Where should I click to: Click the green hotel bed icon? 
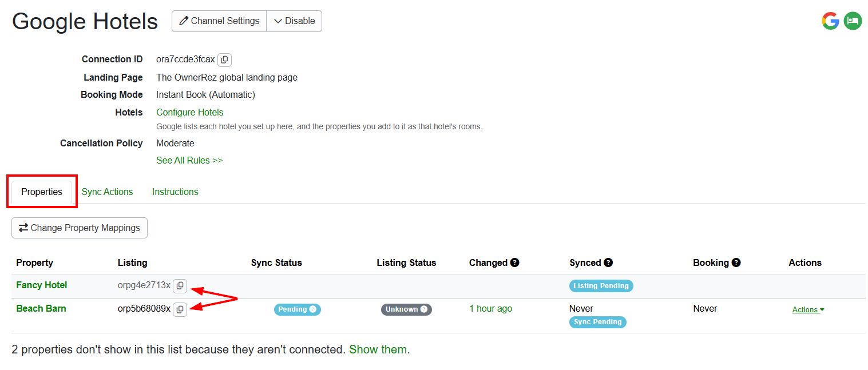coord(853,21)
